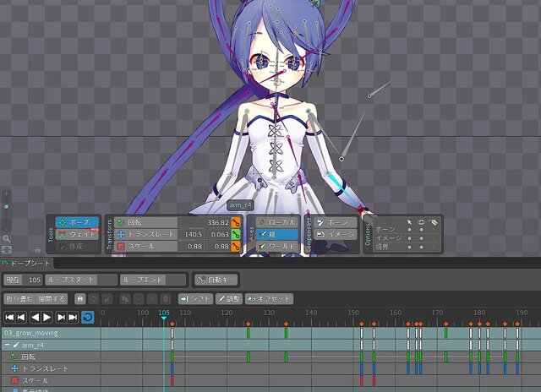Click the arrow select header icon in Options
Viewport: 541px width, 392px height.
[x=409, y=222]
